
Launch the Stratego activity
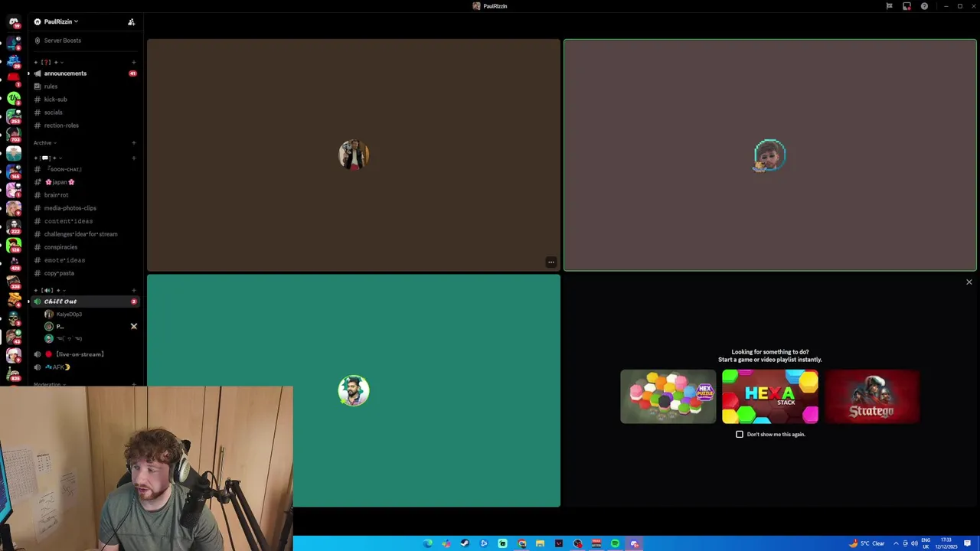[871, 396]
